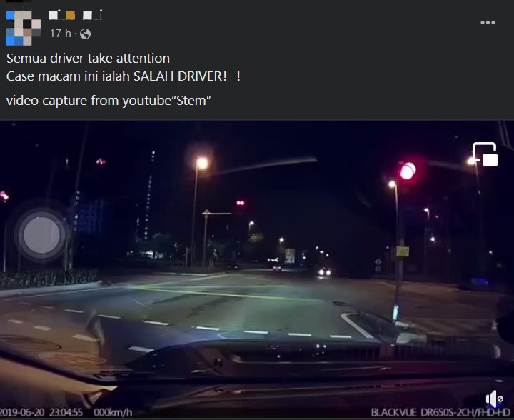Click the bright orange street lamp
Viewport: 514px width, 420px height.
click(202, 163)
